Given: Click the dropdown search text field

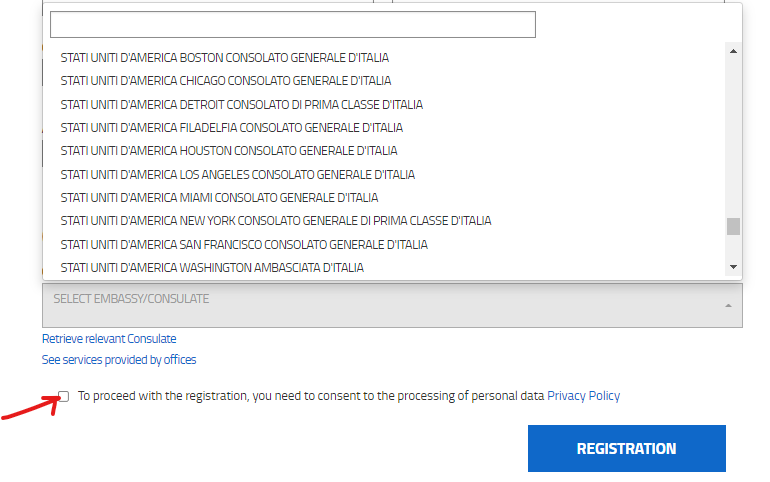Looking at the screenshot, I should 293,25.
